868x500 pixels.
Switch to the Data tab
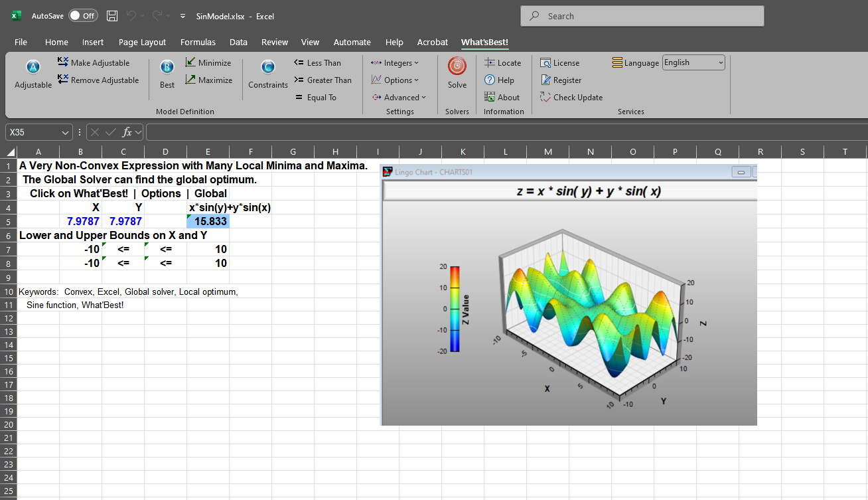tap(238, 42)
